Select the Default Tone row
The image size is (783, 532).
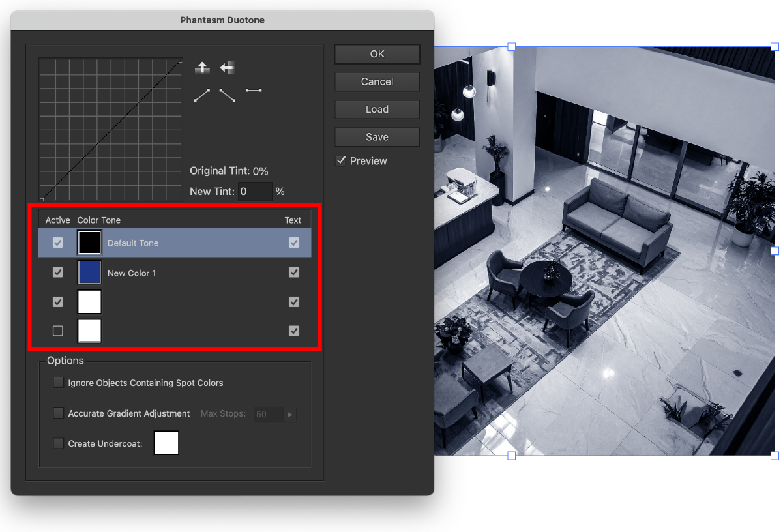click(x=196, y=243)
